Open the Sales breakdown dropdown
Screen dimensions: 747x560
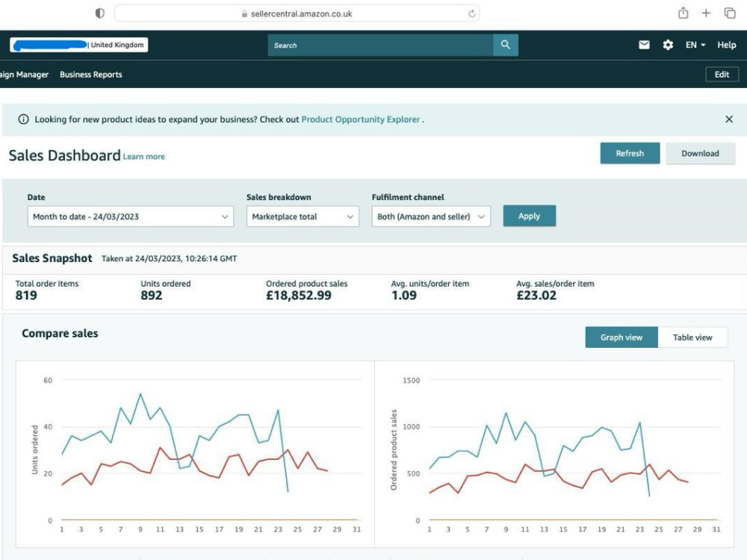[303, 217]
